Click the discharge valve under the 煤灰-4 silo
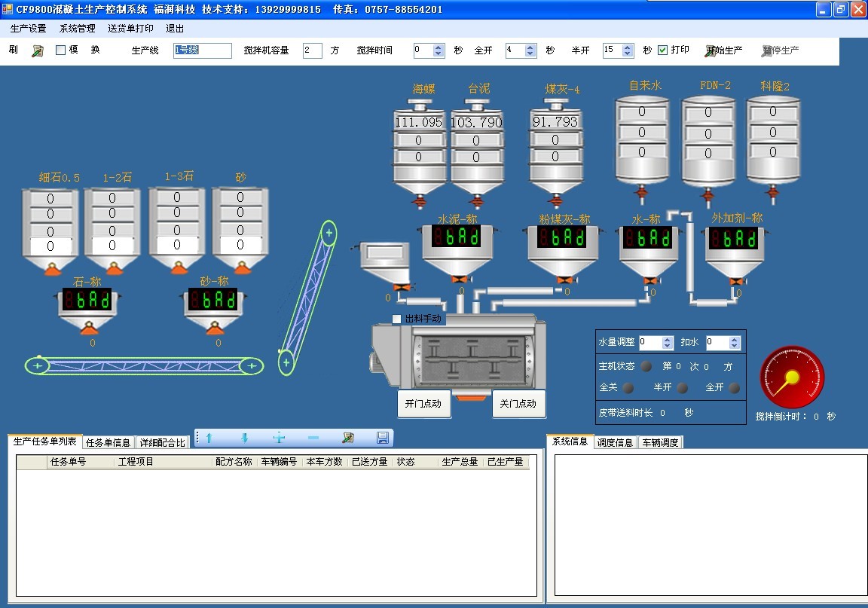Image resolution: width=868 pixels, height=608 pixels. 556,200
